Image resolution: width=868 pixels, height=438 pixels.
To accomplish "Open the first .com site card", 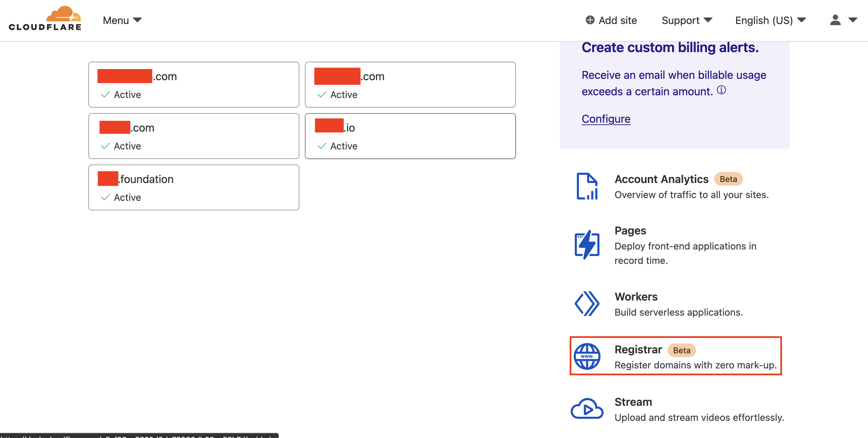I will click(194, 85).
